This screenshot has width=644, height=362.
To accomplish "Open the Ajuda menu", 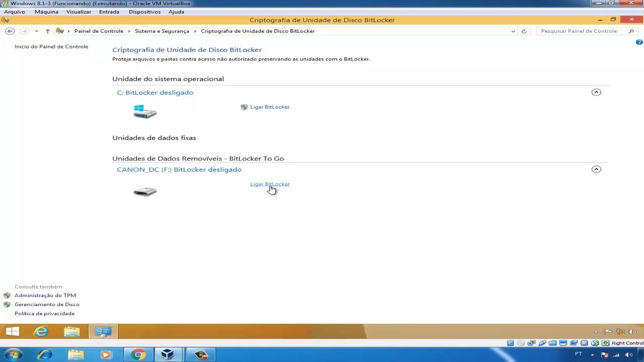I will pyautogui.click(x=176, y=12).
